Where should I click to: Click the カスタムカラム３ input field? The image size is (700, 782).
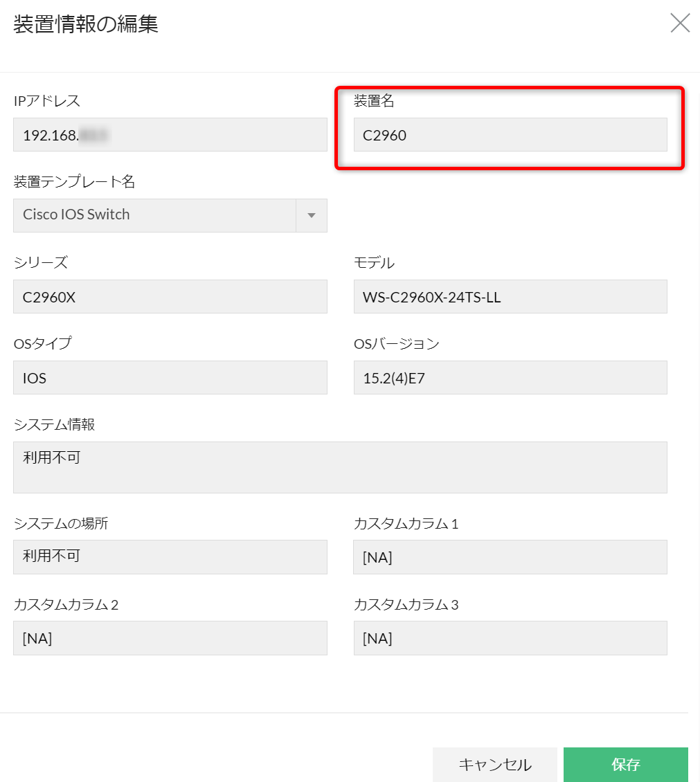coord(510,638)
